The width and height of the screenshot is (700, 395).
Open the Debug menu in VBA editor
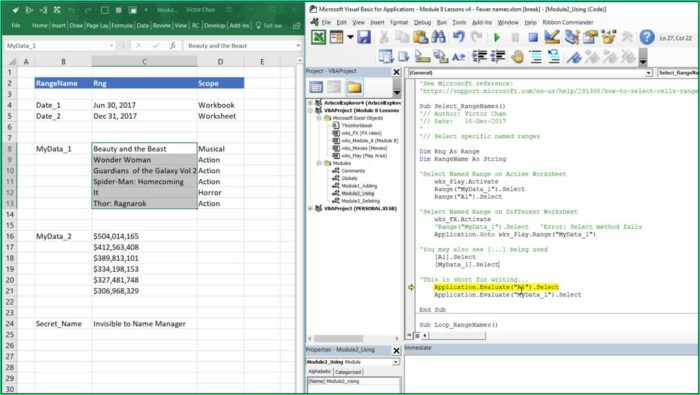422,22
